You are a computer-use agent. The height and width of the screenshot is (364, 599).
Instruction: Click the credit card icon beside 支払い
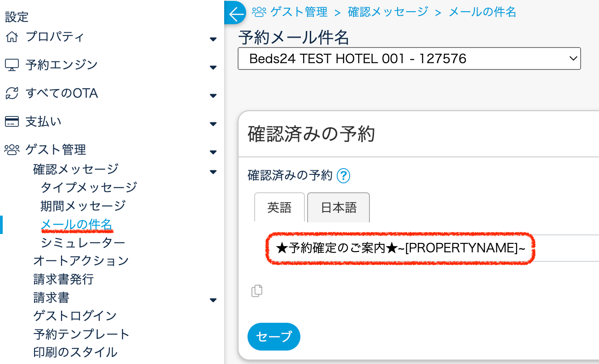click(12, 121)
